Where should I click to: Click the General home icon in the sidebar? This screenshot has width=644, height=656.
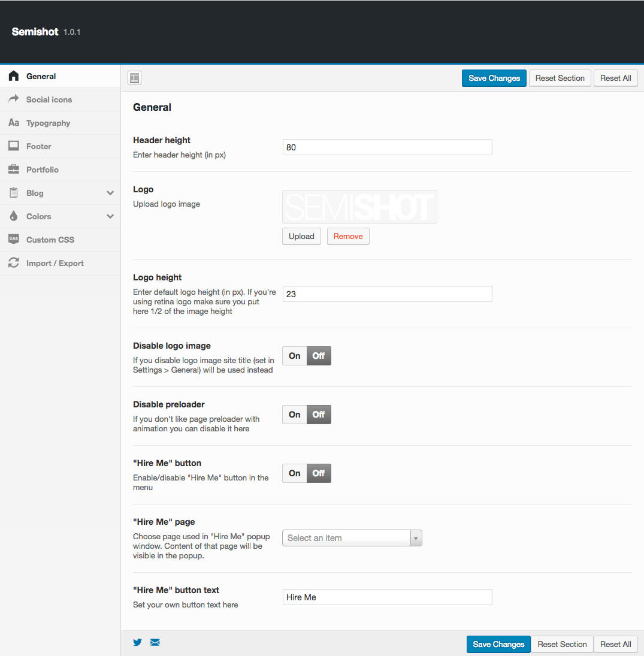[14, 76]
